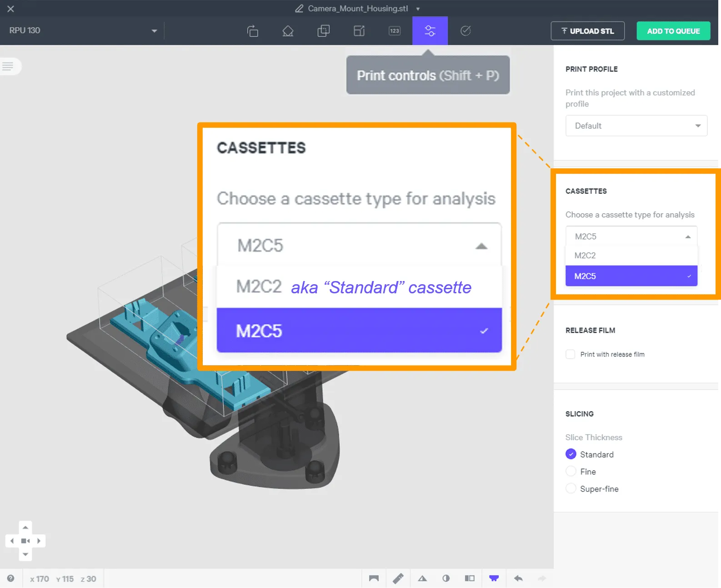
Task: Open the help question mark icon
Action: tap(10, 578)
